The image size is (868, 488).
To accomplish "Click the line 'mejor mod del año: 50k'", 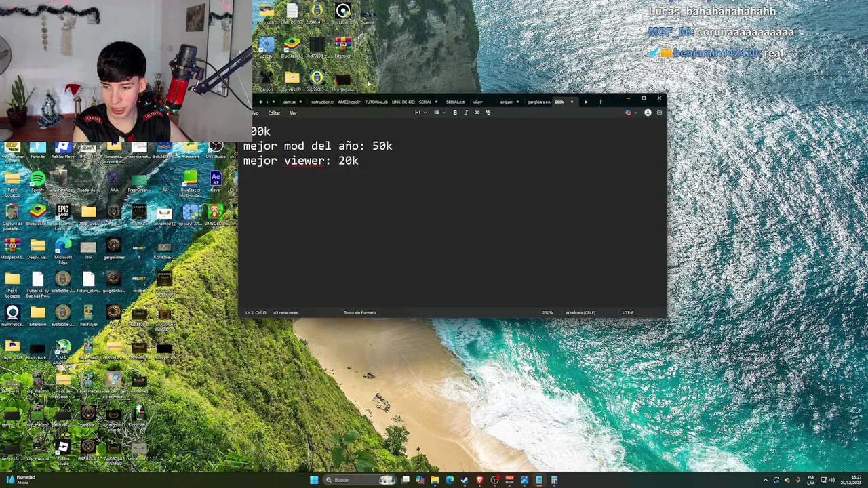I will [x=317, y=146].
